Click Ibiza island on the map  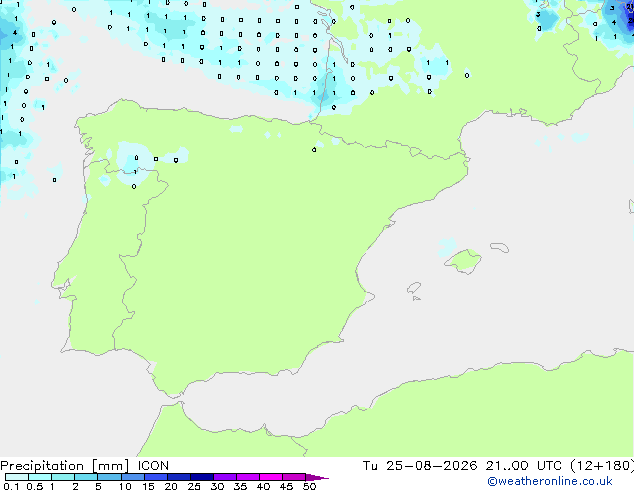(x=414, y=288)
